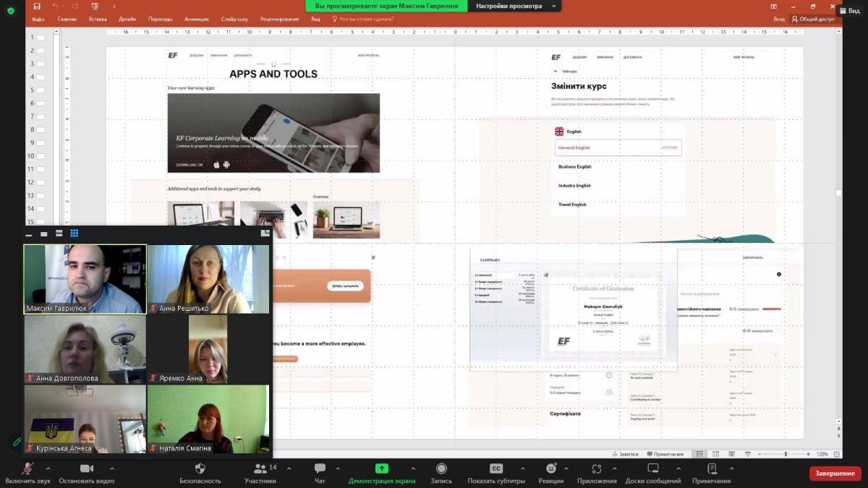
Task: Open the Вид ribbon tab
Action: pyautogui.click(x=316, y=19)
